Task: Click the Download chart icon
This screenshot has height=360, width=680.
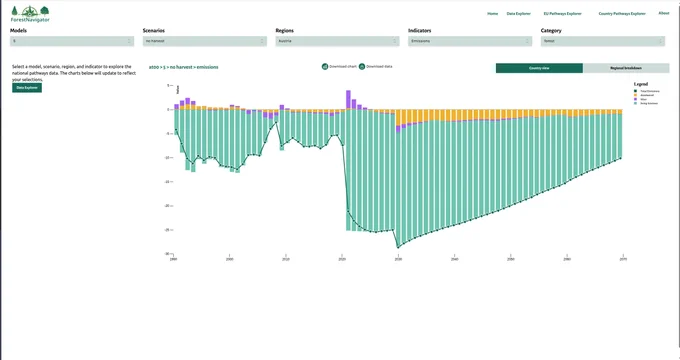Action: point(324,66)
